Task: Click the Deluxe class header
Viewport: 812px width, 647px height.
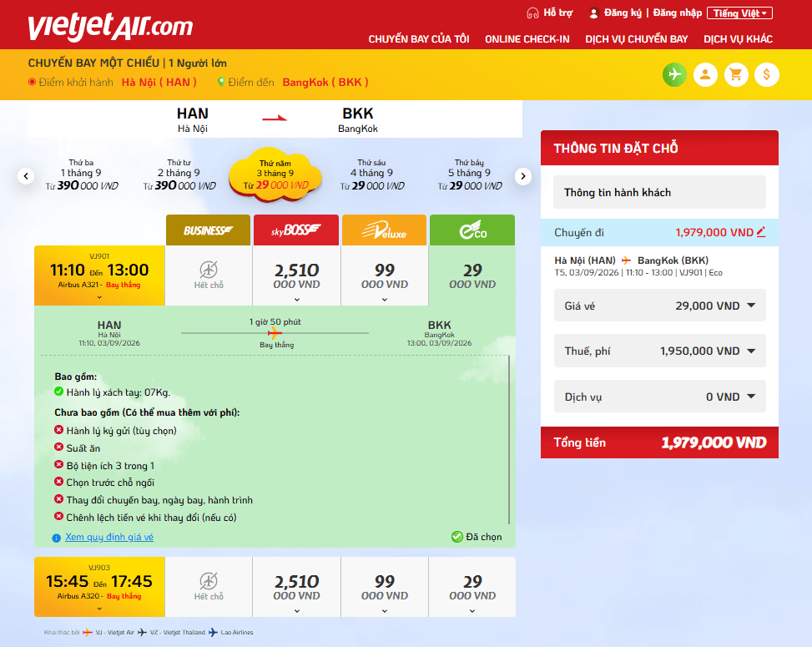Action: click(384, 230)
